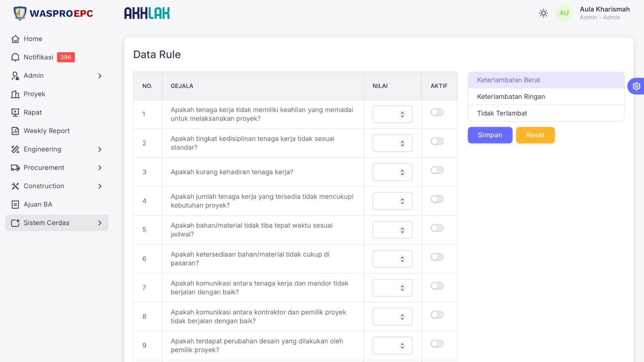
Task: Expand the Sistem Cerdas submenu chevron
Action: pyautogui.click(x=100, y=223)
